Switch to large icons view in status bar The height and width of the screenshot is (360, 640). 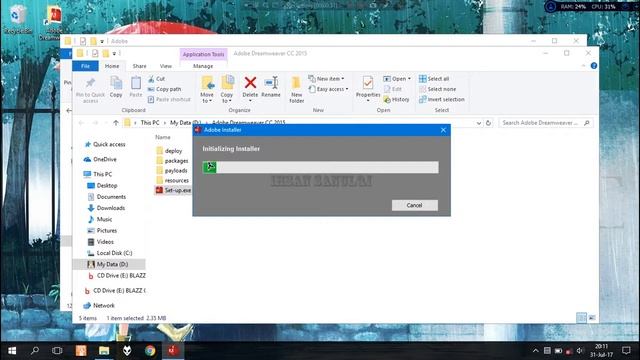pos(592,318)
